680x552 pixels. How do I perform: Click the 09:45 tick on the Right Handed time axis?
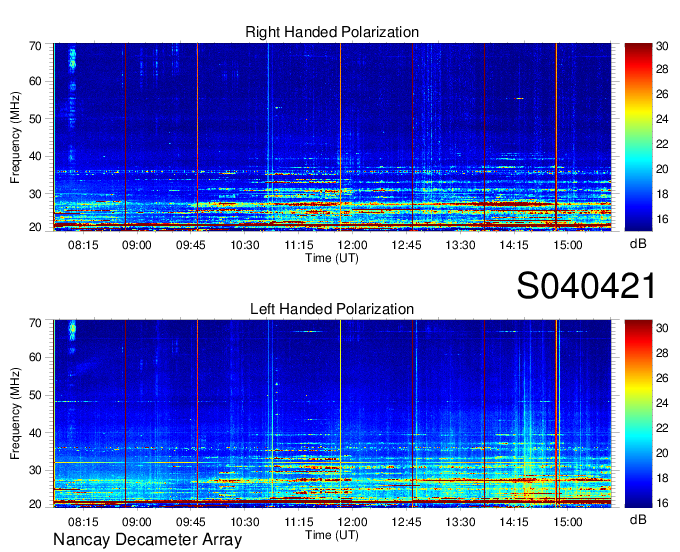[x=191, y=245]
